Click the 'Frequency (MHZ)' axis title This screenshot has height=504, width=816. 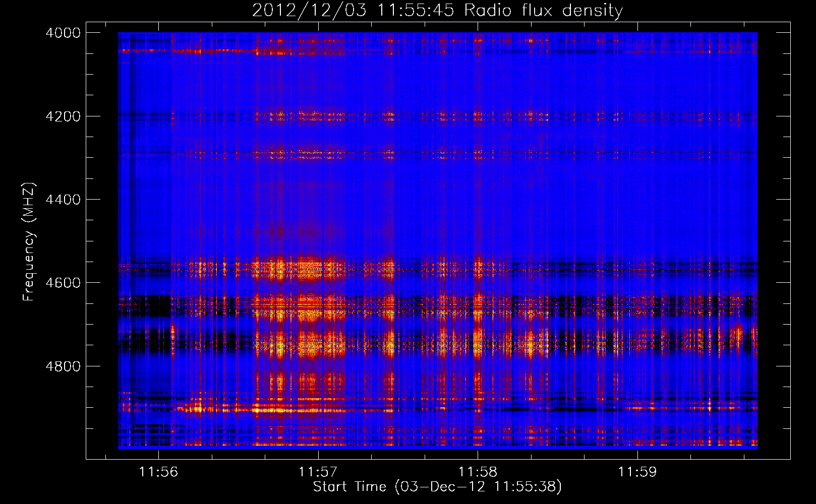[29, 242]
